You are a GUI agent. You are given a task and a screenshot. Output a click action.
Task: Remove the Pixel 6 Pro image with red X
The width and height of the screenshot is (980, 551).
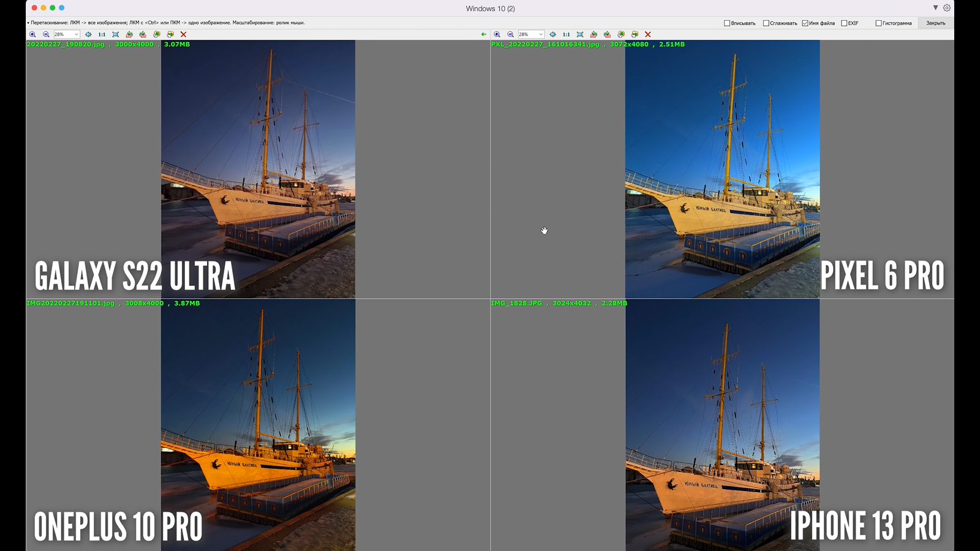[647, 34]
